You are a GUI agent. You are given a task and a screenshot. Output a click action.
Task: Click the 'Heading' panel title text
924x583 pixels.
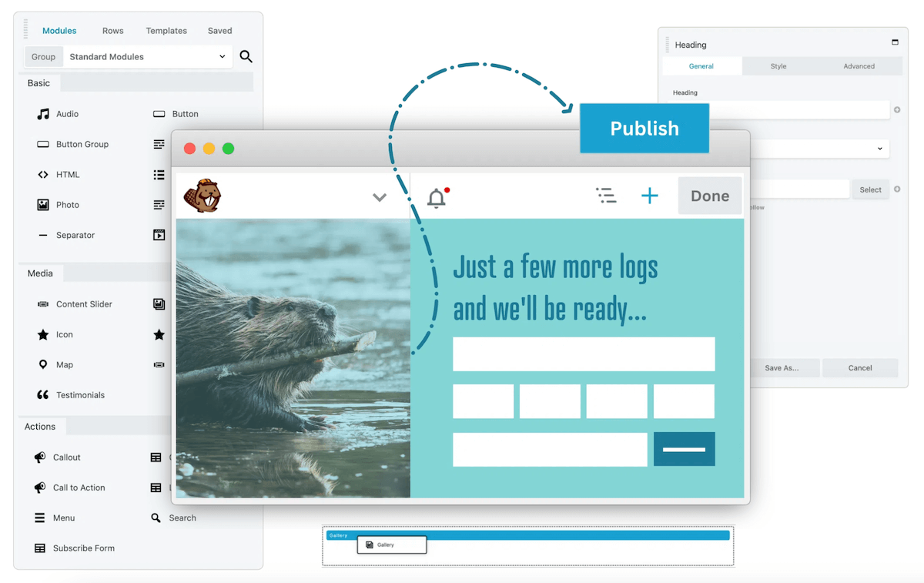click(x=691, y=45)
